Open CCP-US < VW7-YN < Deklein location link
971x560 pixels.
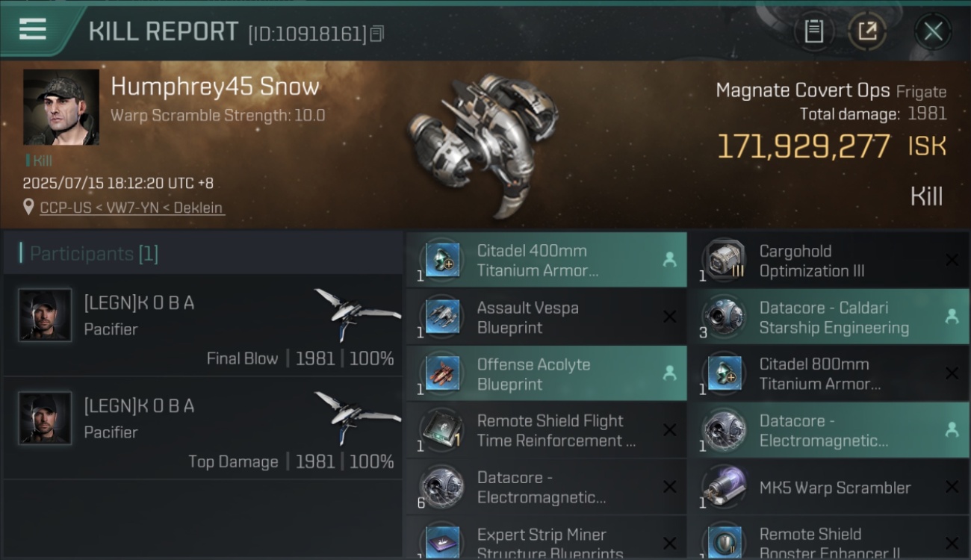pos(131,208)
